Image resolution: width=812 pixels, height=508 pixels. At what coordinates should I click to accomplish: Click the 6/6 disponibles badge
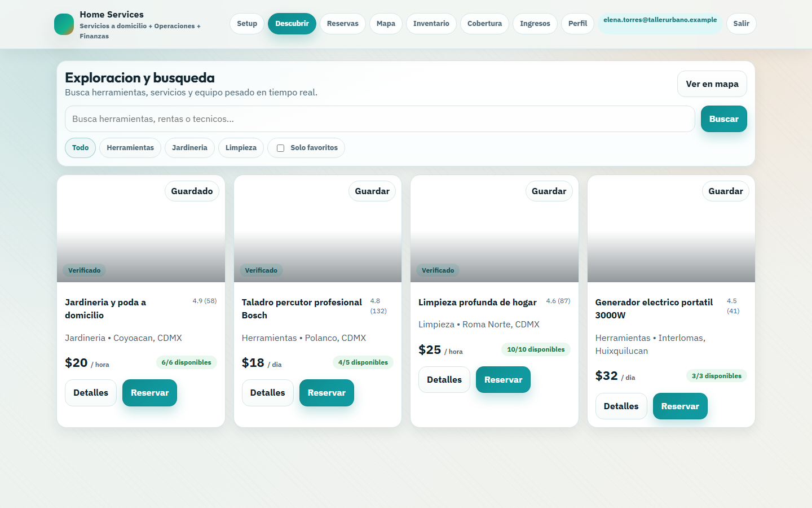187,362
